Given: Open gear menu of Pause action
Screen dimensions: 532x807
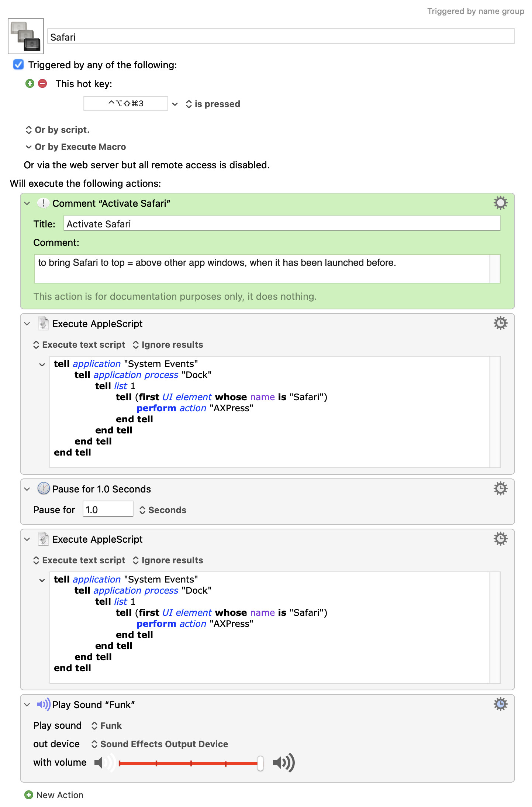Looking at the screenshot, I should click(500, 488).
